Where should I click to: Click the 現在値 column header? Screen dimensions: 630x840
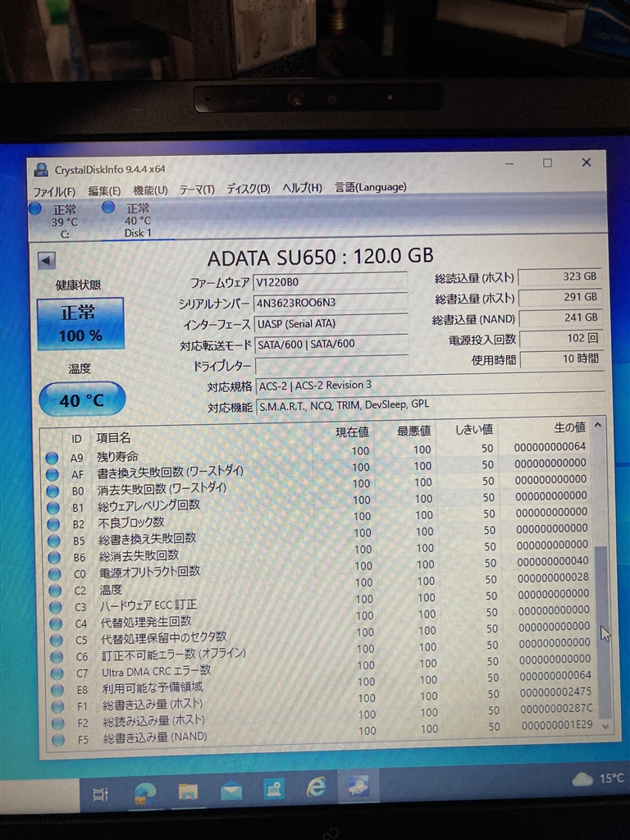(x=352, y=432)
